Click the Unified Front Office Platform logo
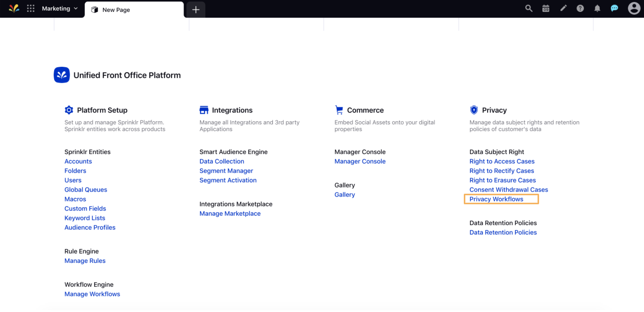Viewport: 644px width, 312px height. click(62, 75)
